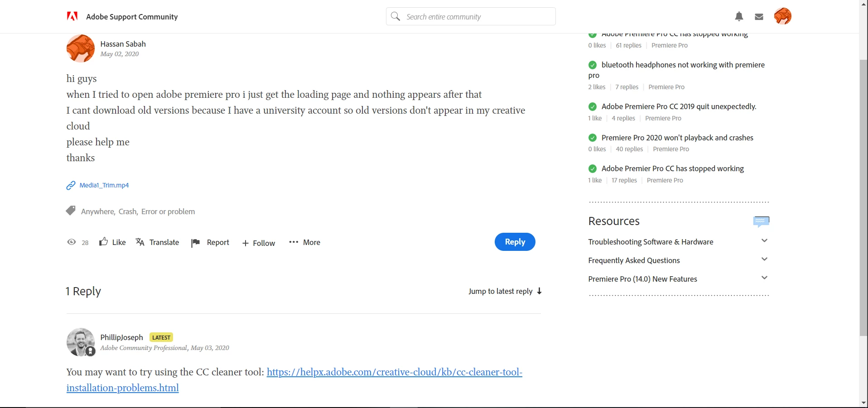Open the messages envelope icon
The image size is (868, 408).
(759, 17)
